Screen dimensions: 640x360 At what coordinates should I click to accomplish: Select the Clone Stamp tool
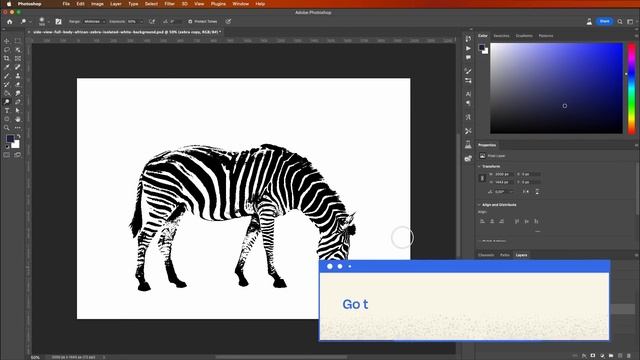(x=18, y=76)
